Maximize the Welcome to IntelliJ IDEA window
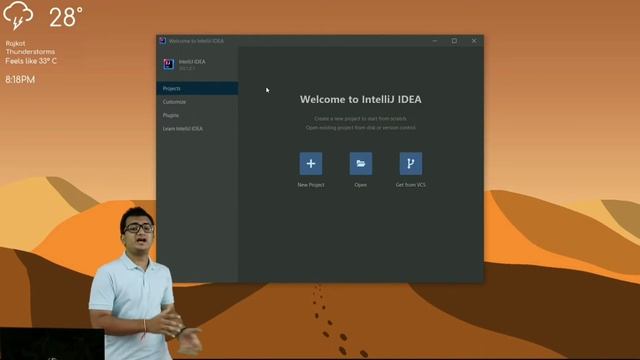640x360 pixels. 454,41
